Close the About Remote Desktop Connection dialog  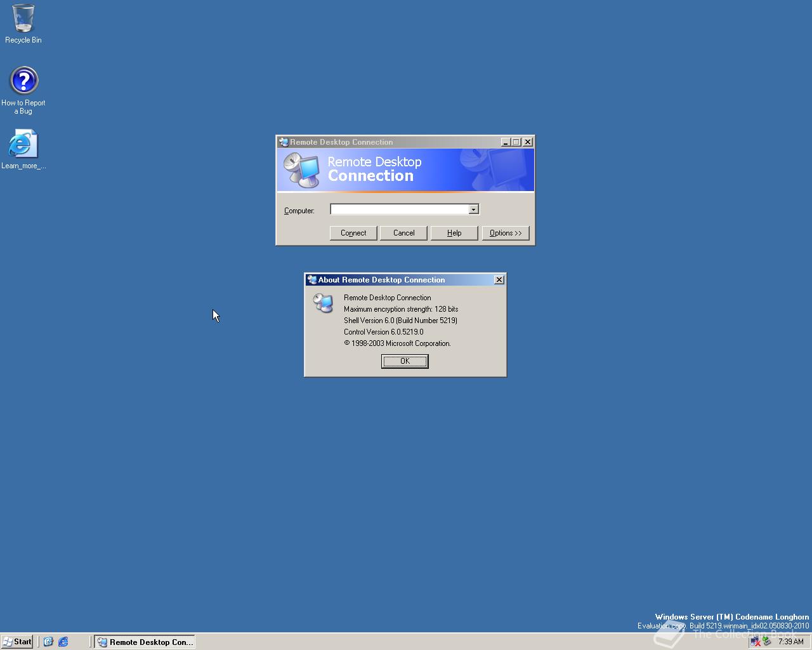(x=499, y=280)
